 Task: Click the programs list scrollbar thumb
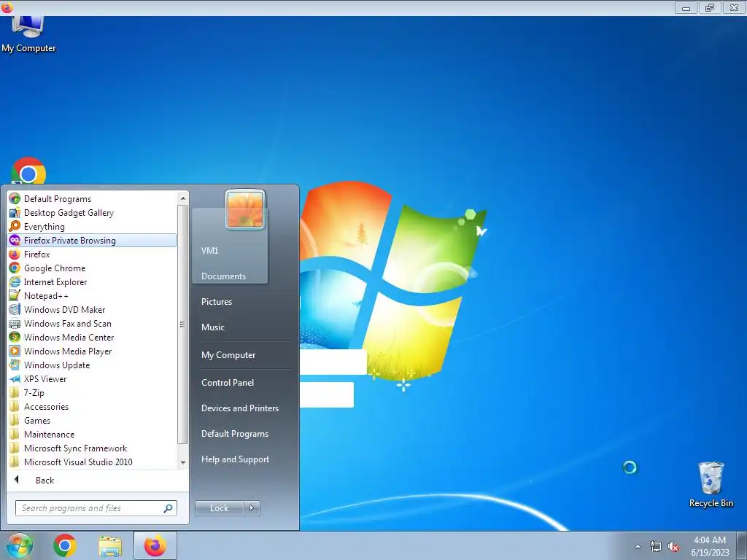click(x=183, y=324)
